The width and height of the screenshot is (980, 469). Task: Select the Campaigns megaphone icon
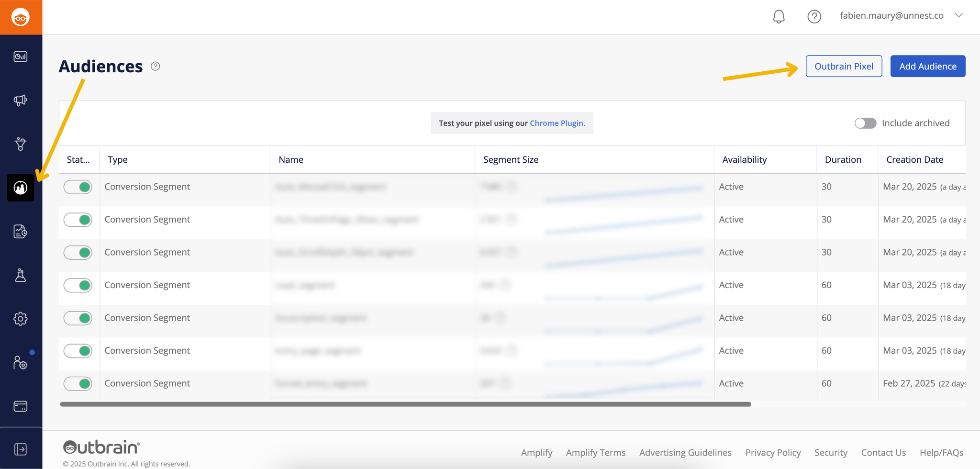click(20, 100)
